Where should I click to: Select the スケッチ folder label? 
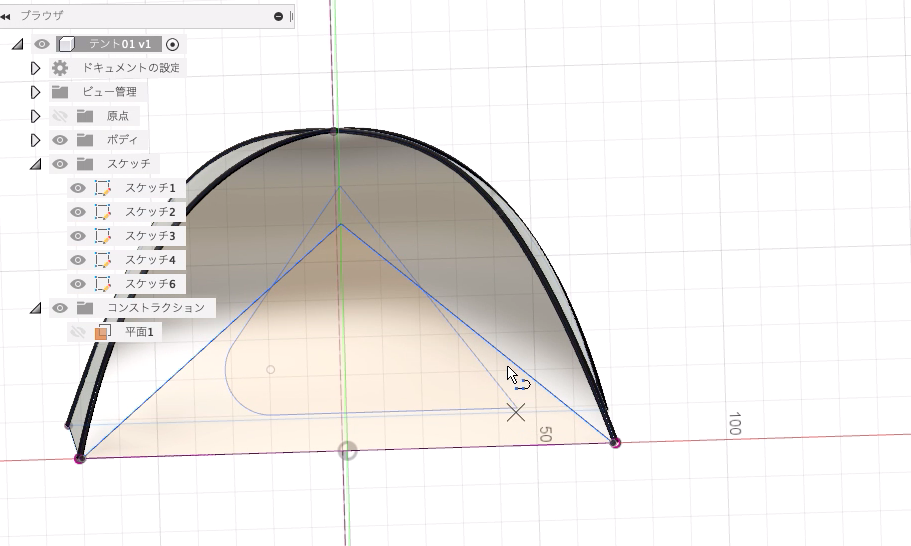[x=128, y=164]
